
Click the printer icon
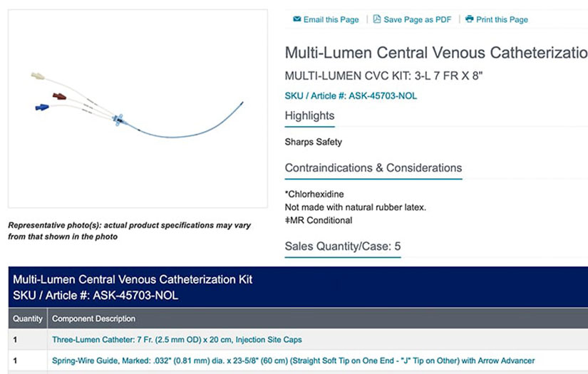click(469, 19)
